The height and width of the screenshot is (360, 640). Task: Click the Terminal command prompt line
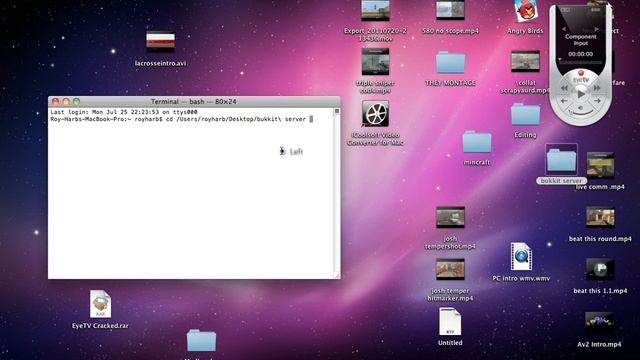pyautogui.click(x=182, y=119)
